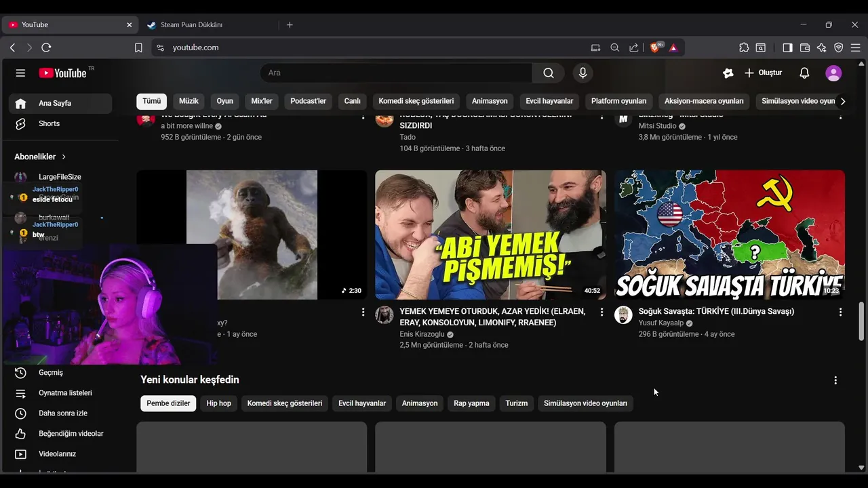This screenshot has height=488, width=868.
Task: Go back with the browser back arrow
Action: click(12, 47)
